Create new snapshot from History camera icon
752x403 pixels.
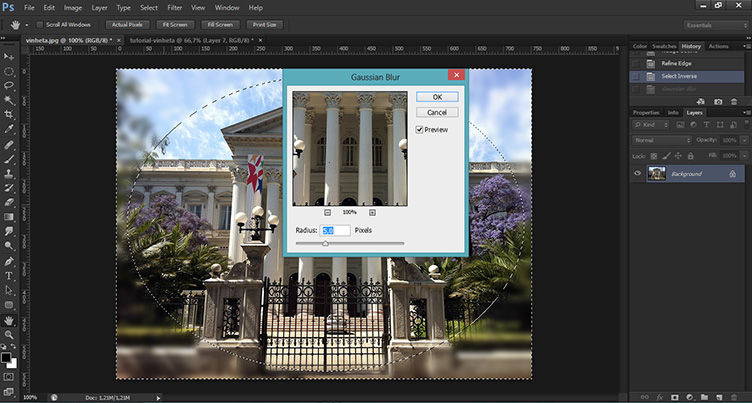coord(717,101)
